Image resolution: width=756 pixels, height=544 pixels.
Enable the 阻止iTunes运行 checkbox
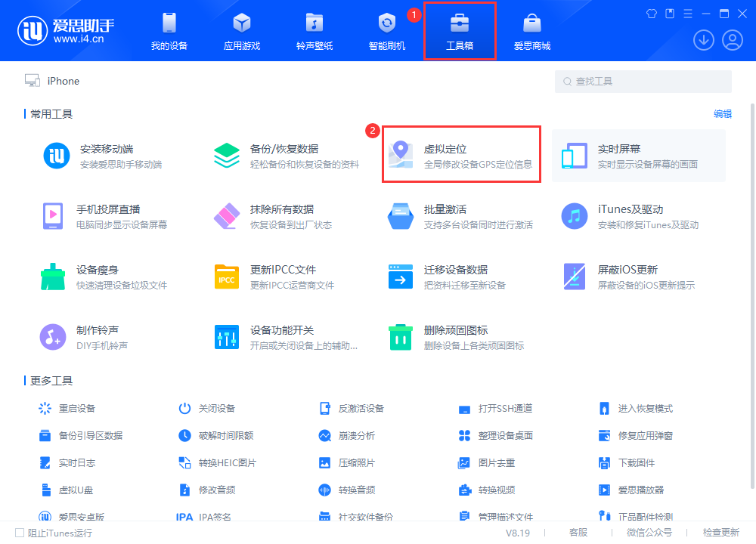pyautogui.click(x=20, y=533)
